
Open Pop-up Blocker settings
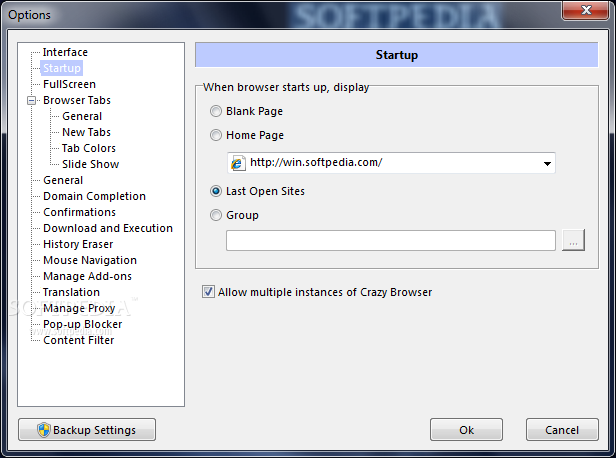coord(82,324)
